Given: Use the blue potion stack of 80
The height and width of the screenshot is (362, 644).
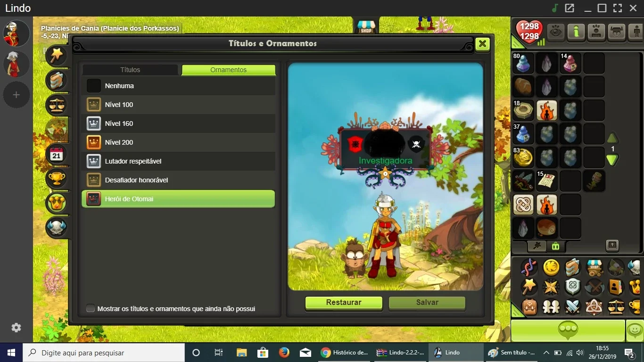Looking at the screenshot, I should click(x=523, y=63).
